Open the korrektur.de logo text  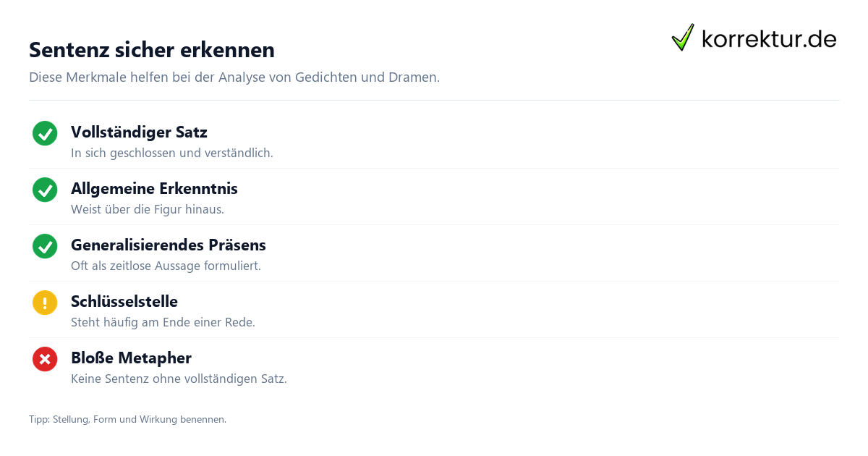769,39
